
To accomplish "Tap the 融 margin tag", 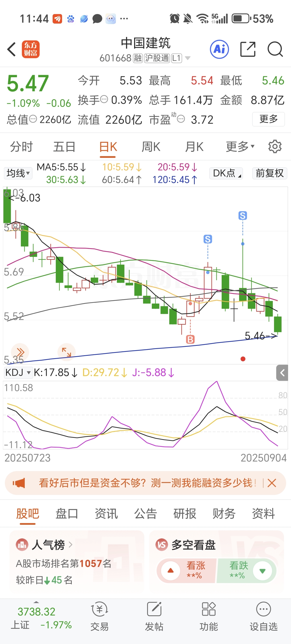I will pyautogui.click(x=138, y=58).
